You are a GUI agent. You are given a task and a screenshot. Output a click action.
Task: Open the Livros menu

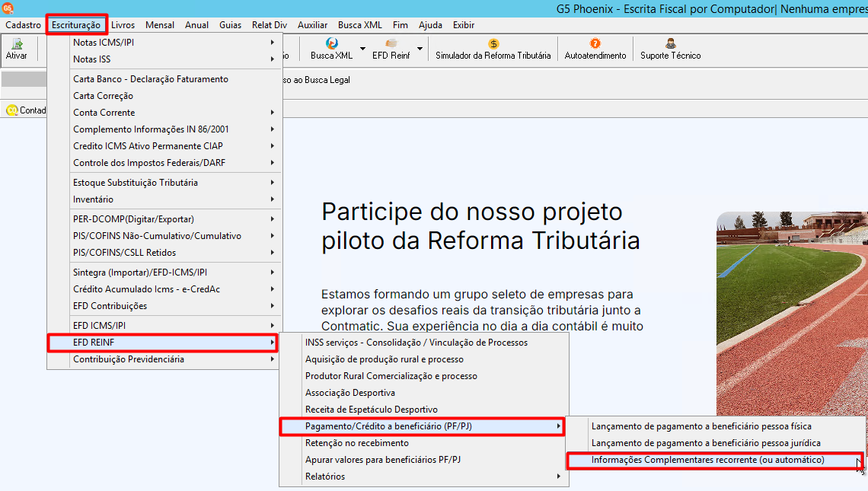coord(123,25)
